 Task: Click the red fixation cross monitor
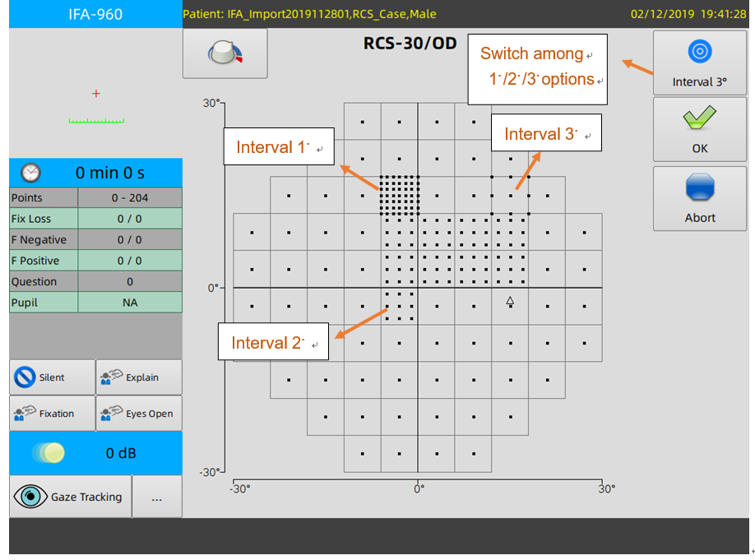pos(96,94)
